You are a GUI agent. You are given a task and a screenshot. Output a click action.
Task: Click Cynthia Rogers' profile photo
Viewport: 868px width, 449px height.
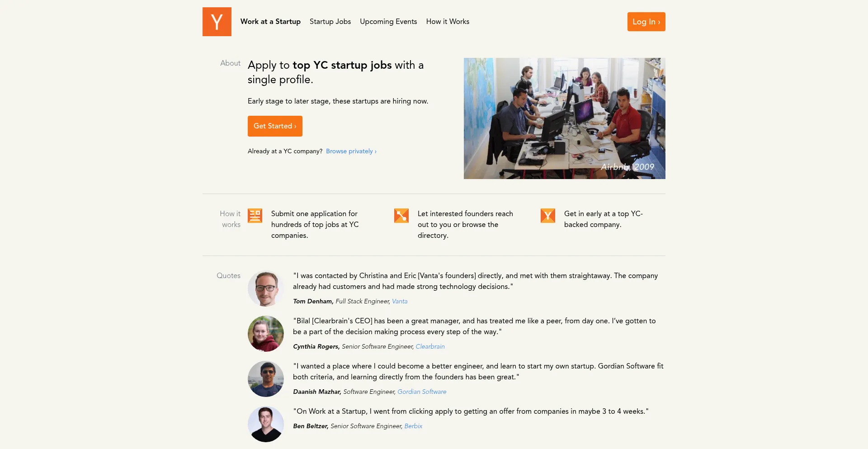[265, 333]
